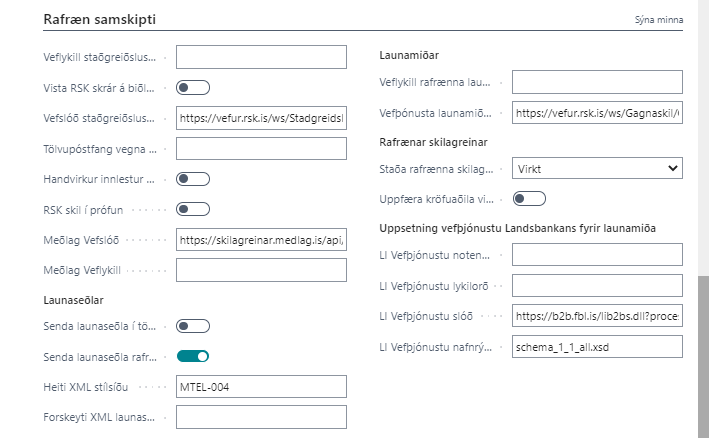Click Tölvupóstfang vegna input field
The width and height of the screenshot is (711, 438).
click(261, 148)
